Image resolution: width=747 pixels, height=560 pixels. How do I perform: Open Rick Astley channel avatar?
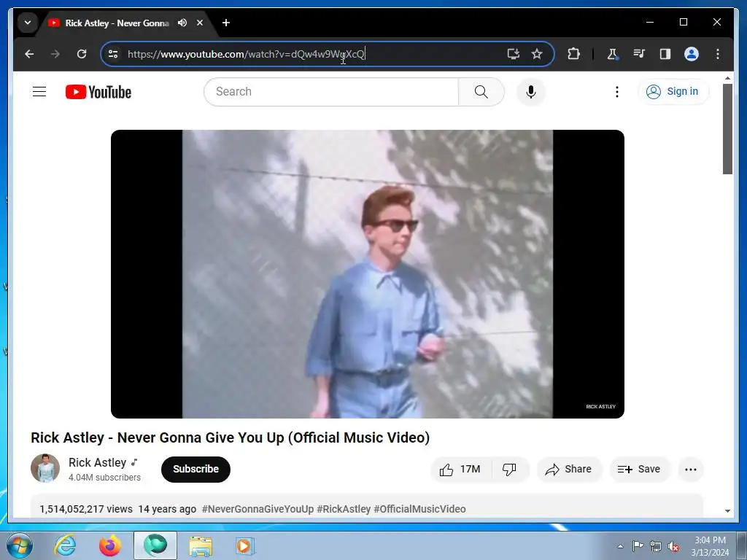[x=45, y=468]
